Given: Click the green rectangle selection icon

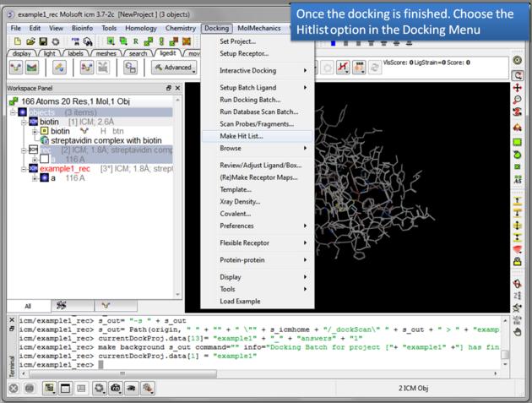Looking at the screenshot, I should [518, 142].
